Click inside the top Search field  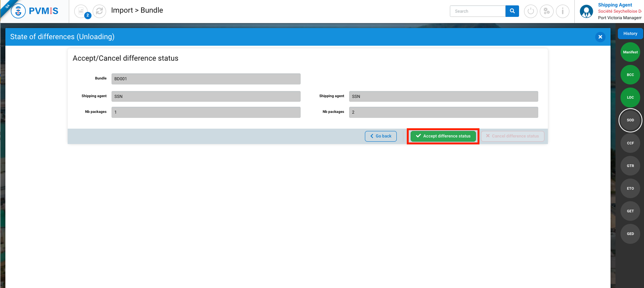click(x=478, y=11)
